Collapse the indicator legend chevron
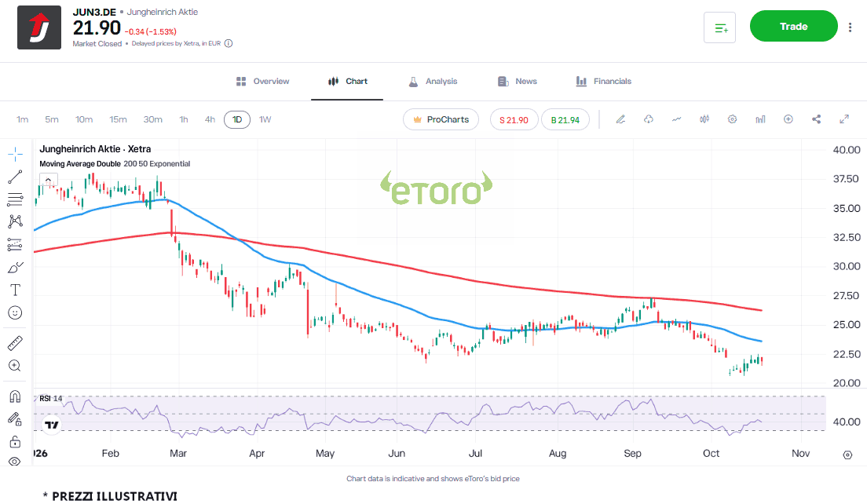This screenshot has width=867, height=504. coord(49,180)
